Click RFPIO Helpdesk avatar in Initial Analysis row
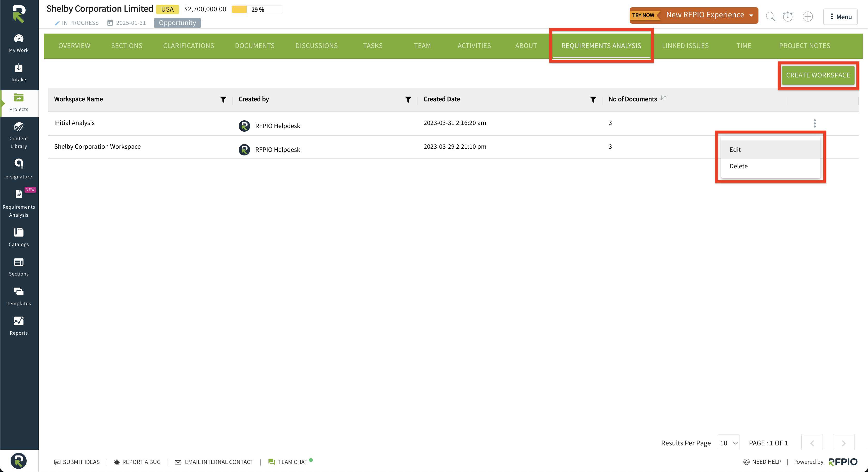 pos(244,126)
